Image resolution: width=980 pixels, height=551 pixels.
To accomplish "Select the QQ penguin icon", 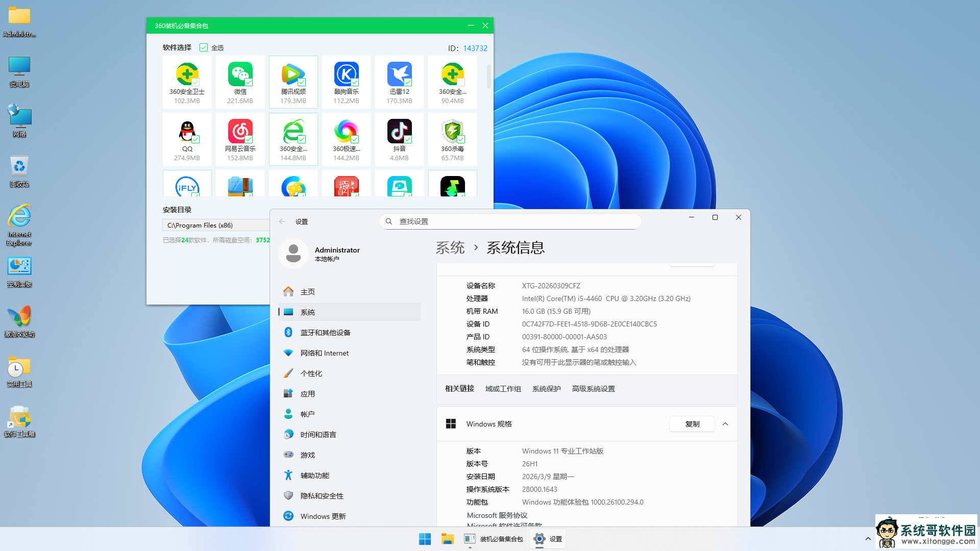I will click(187, 132).
